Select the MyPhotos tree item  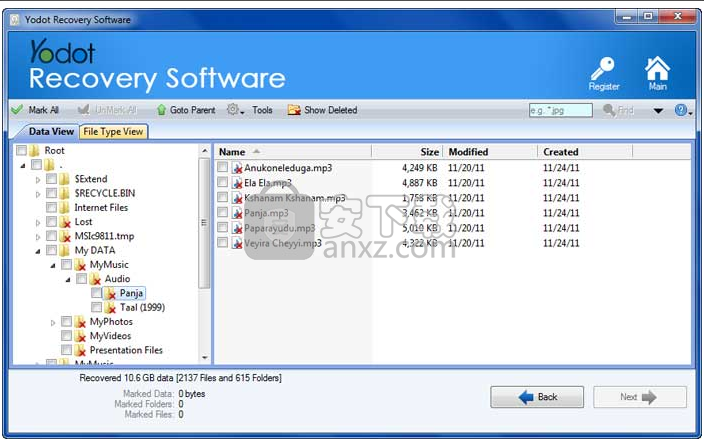tap(111, 322)
